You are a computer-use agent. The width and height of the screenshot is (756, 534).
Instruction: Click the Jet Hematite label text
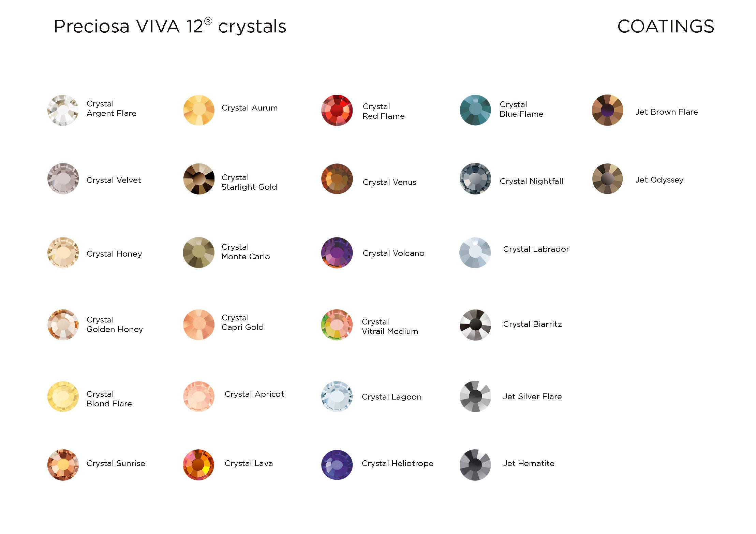pos(529,463)
